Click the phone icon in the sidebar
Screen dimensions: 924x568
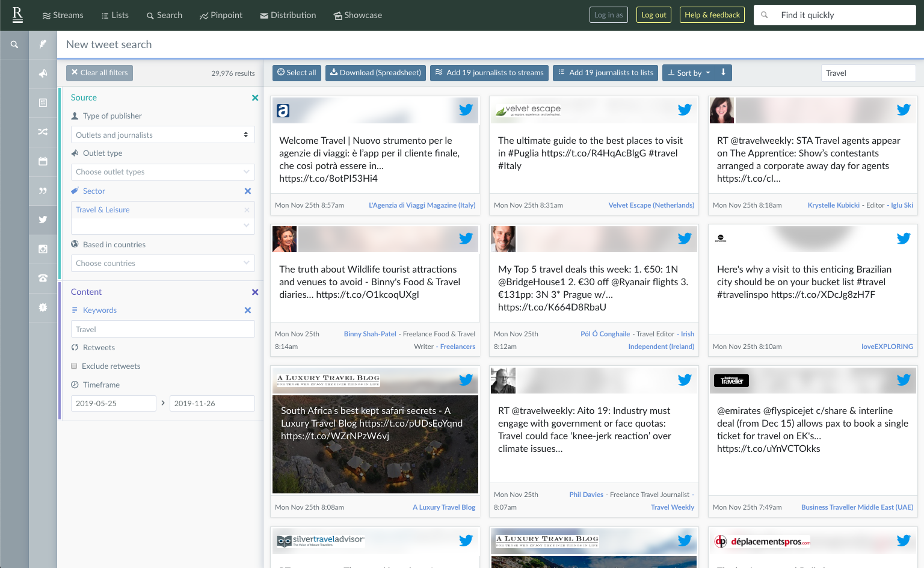click(43, 278)
